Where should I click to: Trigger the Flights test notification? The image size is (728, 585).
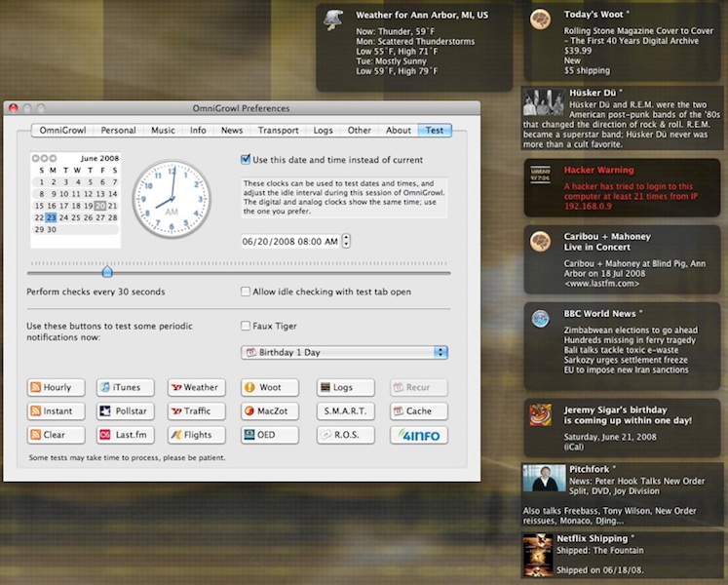(x=196, y=435)
